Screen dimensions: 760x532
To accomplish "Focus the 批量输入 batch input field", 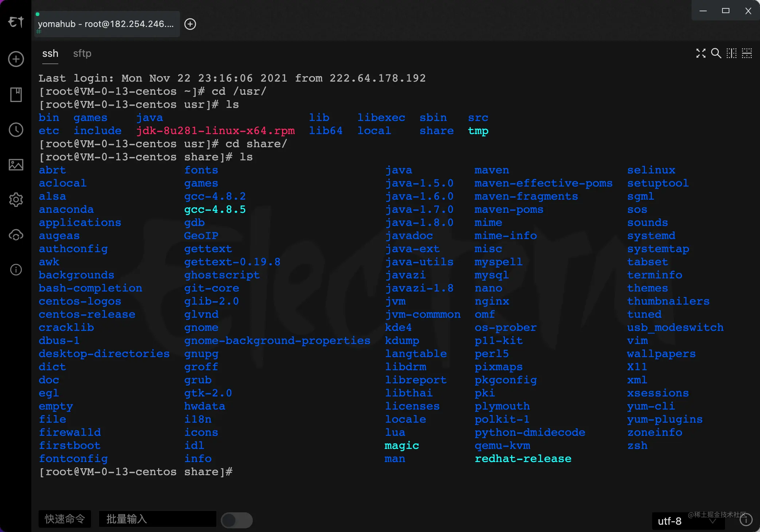I will (x=157, y=519).
